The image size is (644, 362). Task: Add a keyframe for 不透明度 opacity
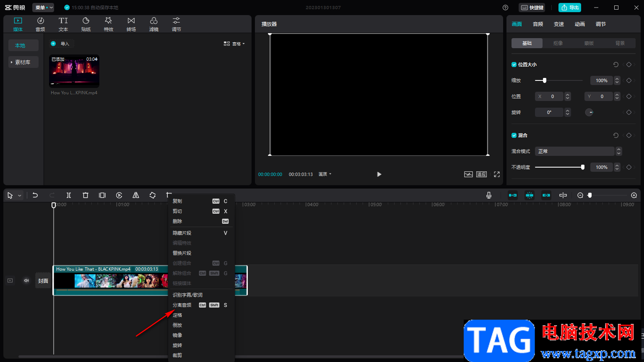(x=629, y=167)
